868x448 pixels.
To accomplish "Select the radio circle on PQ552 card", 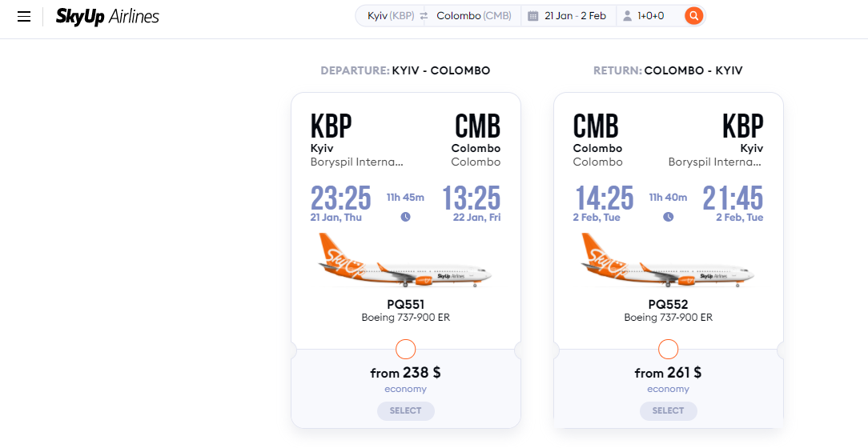I will 668,349.
